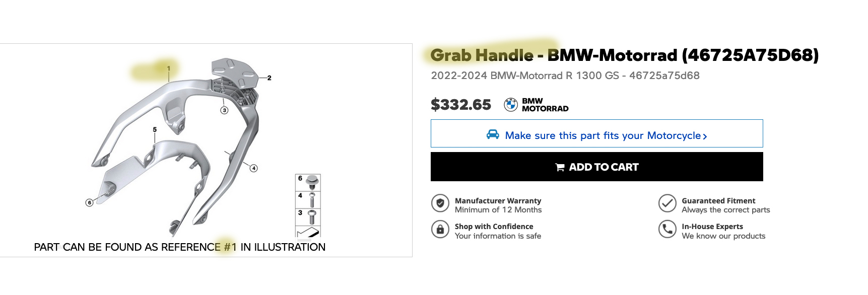Click the Grab Handle product title
This screenshot has height=295, width=868.
click(x=624, y=55)
